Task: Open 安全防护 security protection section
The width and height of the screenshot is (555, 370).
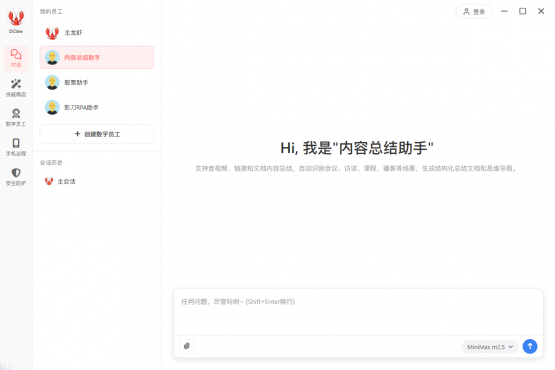Action: click(16, 177)
